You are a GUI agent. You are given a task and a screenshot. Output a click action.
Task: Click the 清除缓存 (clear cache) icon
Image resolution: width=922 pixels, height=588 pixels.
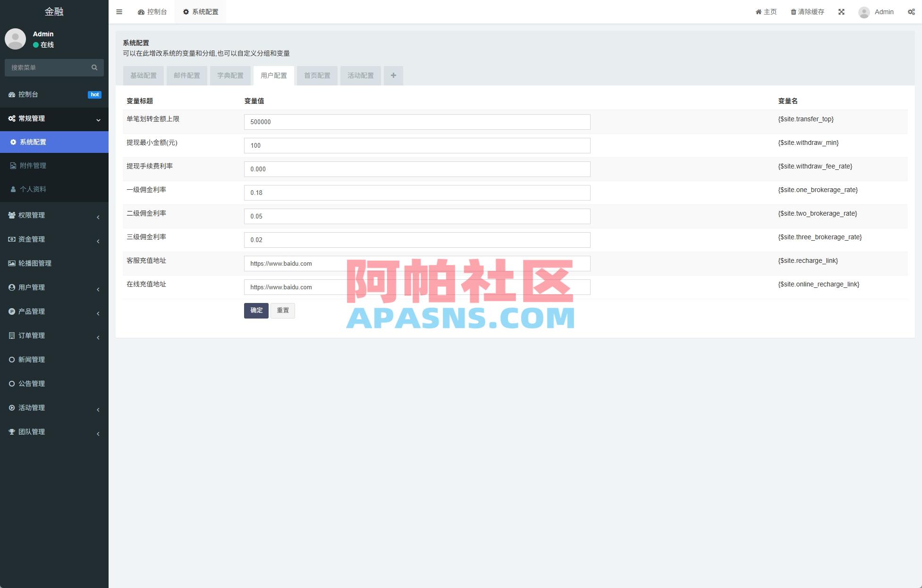794,11
